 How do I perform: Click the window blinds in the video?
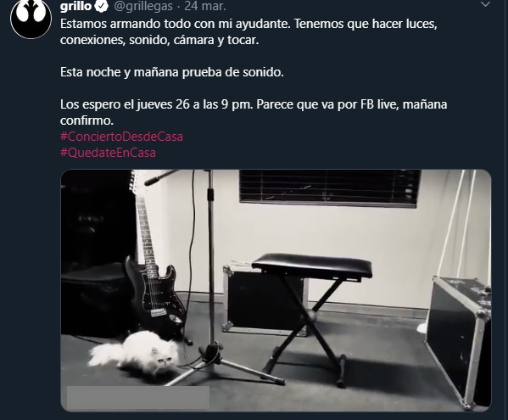click(x=330, y=188)
